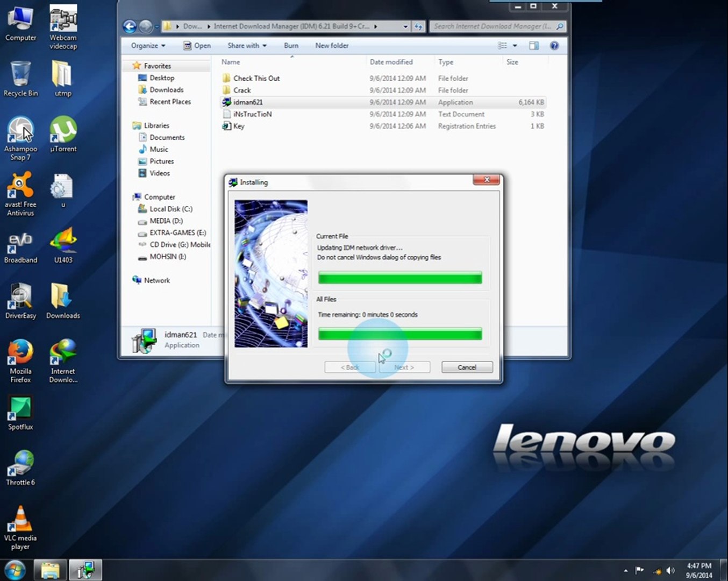Click the Explorer Back navigation arrow
Image resolution: width=728 pixels, height=581 pixels.
tap(130, 26)
